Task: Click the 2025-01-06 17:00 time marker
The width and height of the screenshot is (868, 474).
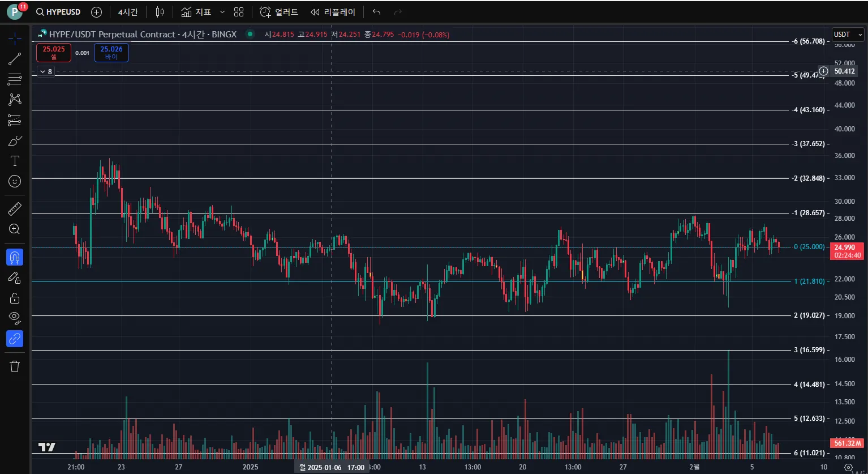Action: [332, 468]
